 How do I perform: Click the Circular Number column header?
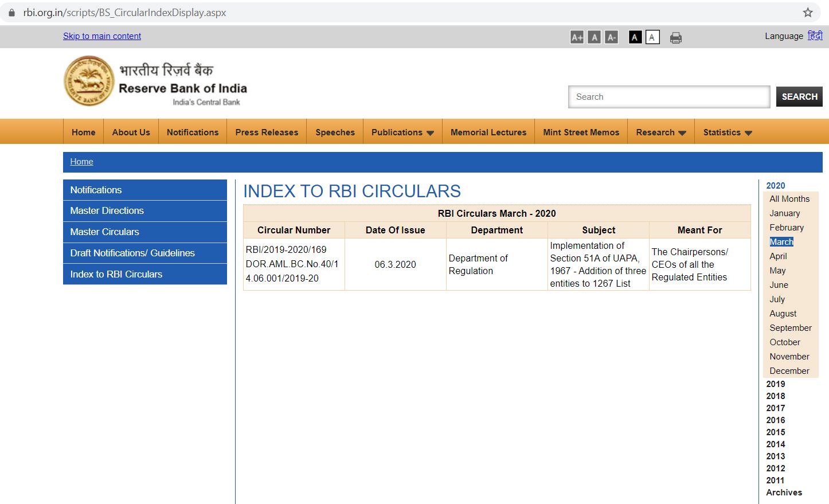(x=294, y=230)
